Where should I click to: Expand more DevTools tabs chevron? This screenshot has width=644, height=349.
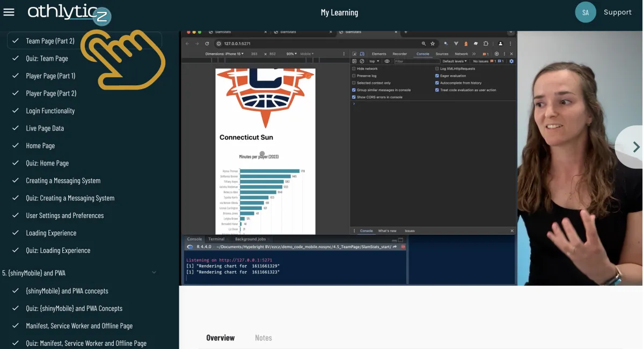point(474,54)
